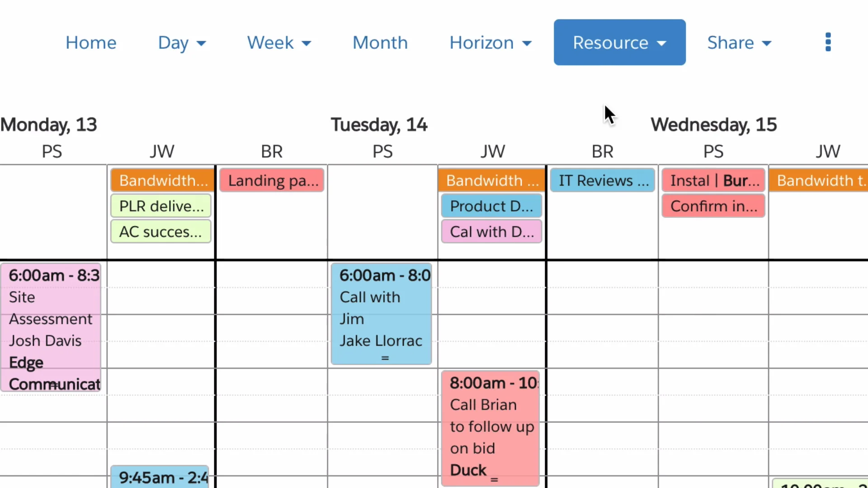Click the IT Reviews all-day event
The image size is (868, 488).
pos(603,181)
